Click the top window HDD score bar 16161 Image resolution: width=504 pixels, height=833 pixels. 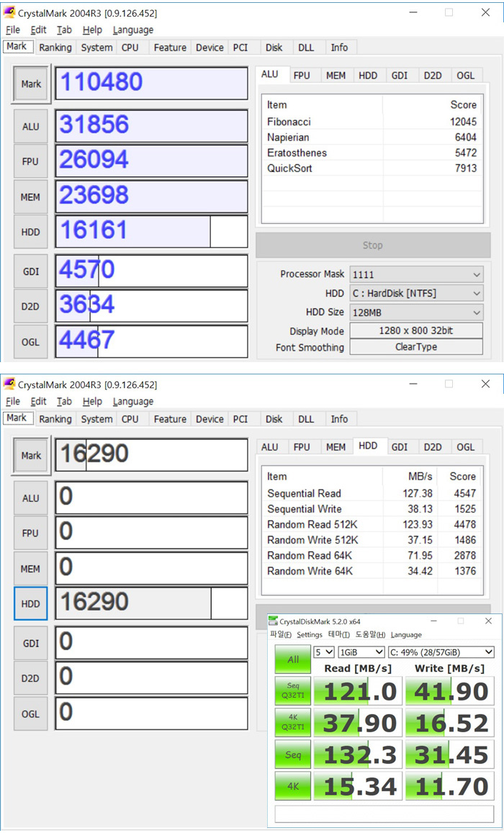[151, 231]
